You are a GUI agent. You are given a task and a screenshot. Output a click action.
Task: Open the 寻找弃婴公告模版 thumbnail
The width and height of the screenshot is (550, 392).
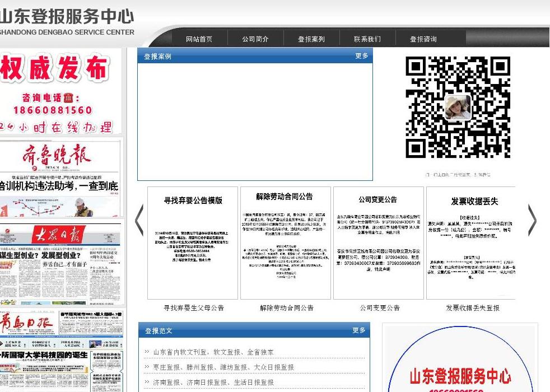click(x=193, y=243)
